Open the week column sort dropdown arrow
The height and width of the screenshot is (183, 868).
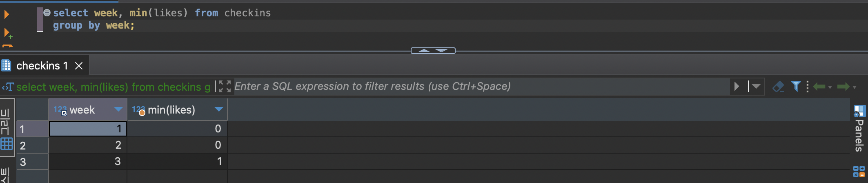[x=118, y=109]
